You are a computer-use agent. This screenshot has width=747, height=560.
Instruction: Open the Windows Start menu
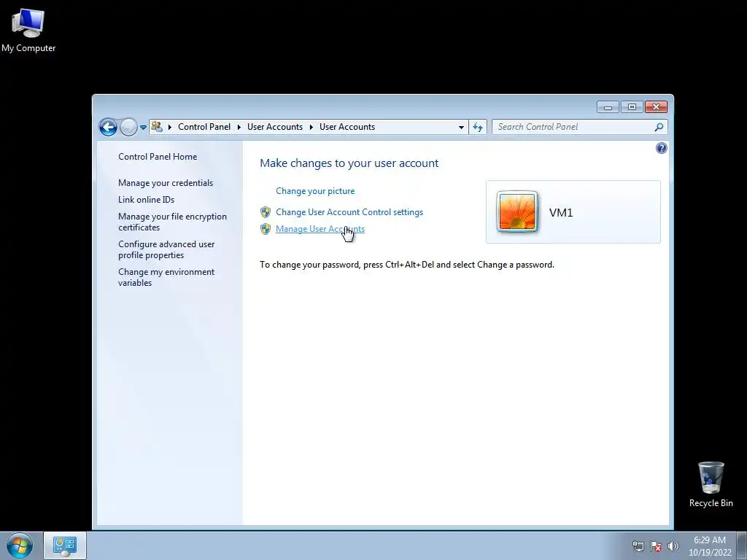20,545
